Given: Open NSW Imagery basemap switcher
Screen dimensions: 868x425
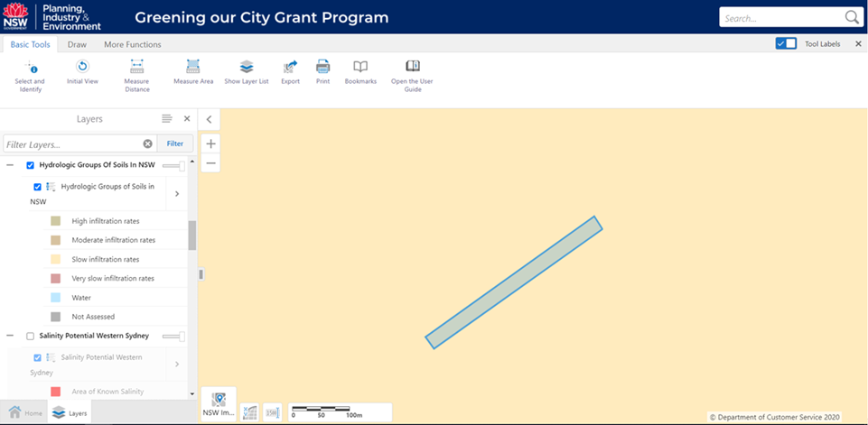Looking at the screenshot, I should [x=219, y=404].
